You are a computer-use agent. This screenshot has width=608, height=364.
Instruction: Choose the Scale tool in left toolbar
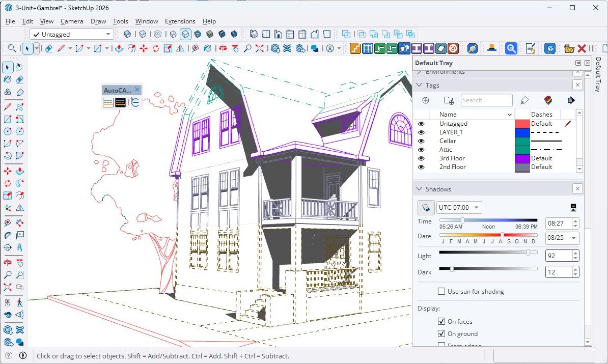tap(7, 196)
